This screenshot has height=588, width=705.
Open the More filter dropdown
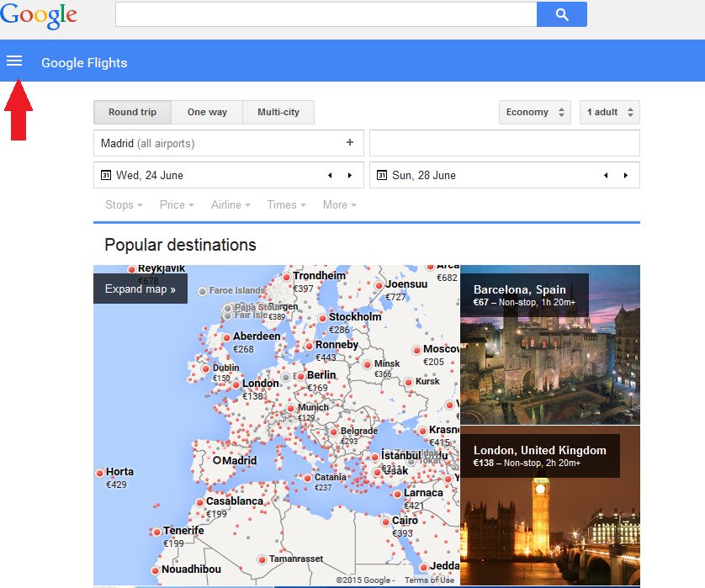(x=340, y=205)
